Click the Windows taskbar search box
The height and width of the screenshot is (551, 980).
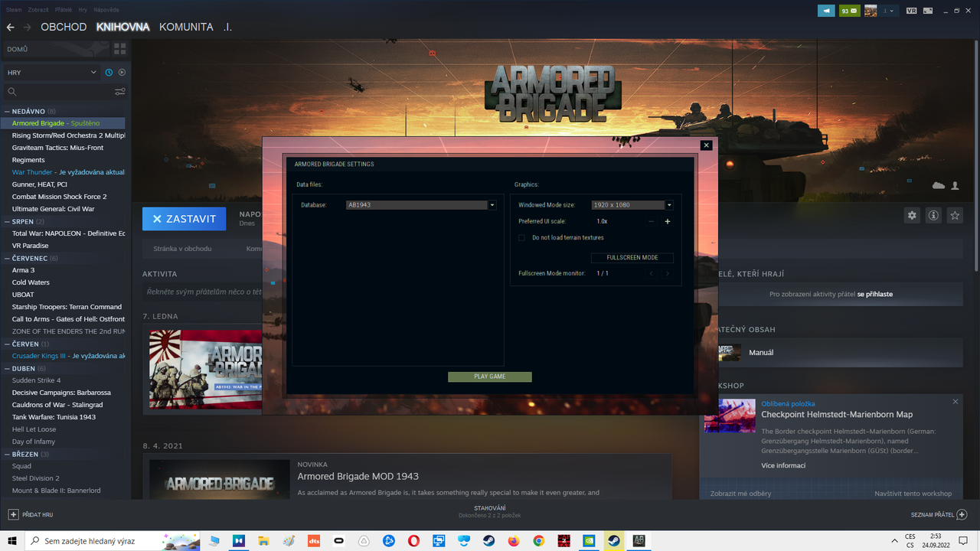(x=113, y=540)
